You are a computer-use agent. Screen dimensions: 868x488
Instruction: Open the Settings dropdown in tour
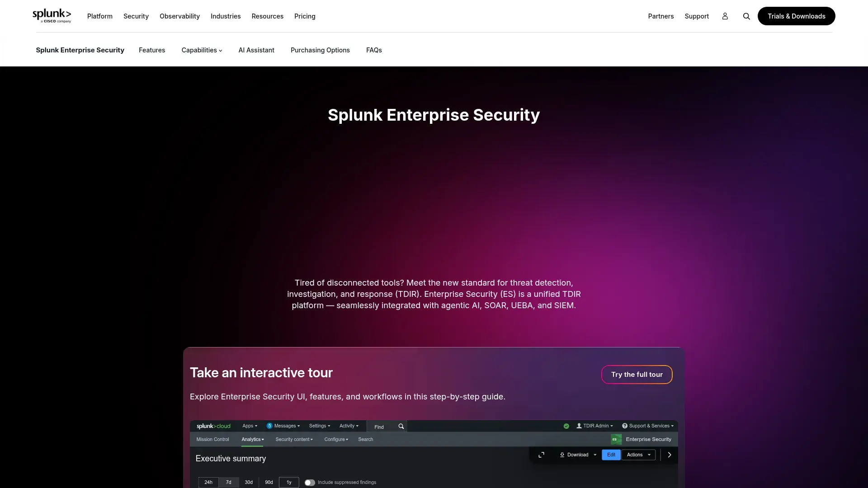[x=320, y=426]
